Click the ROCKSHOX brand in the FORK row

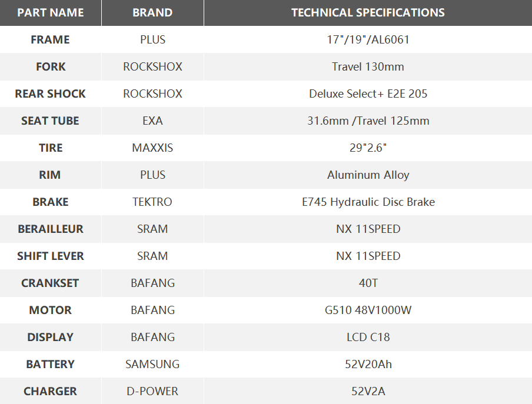(x=152, y=66)
